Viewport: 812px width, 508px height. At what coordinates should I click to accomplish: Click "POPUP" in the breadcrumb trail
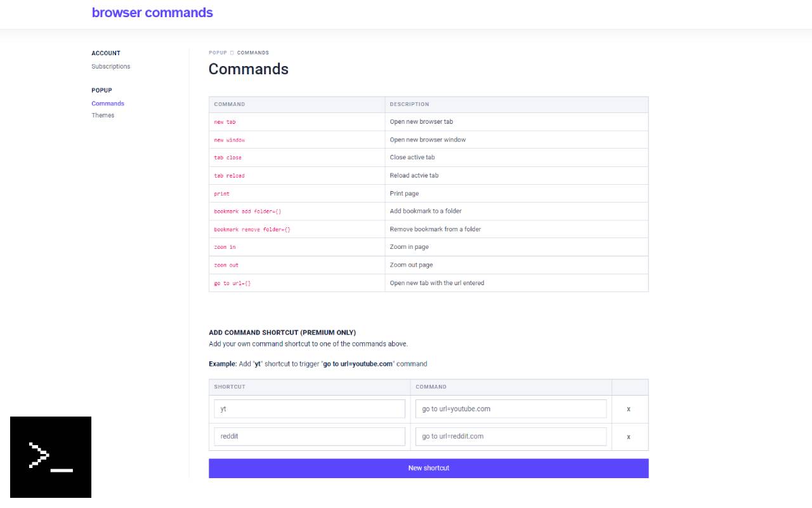[x=218, y=53]
